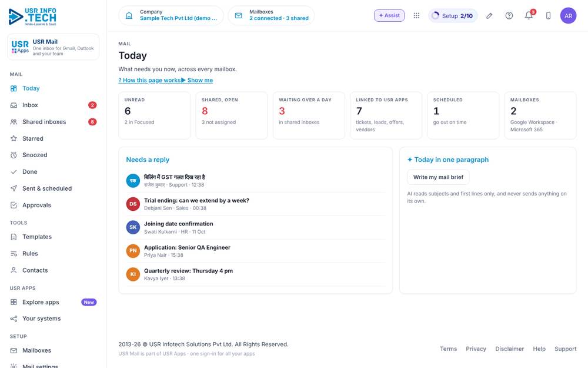Go to Today in the sidebar
588x368 pixels.
tap(54, 89)
